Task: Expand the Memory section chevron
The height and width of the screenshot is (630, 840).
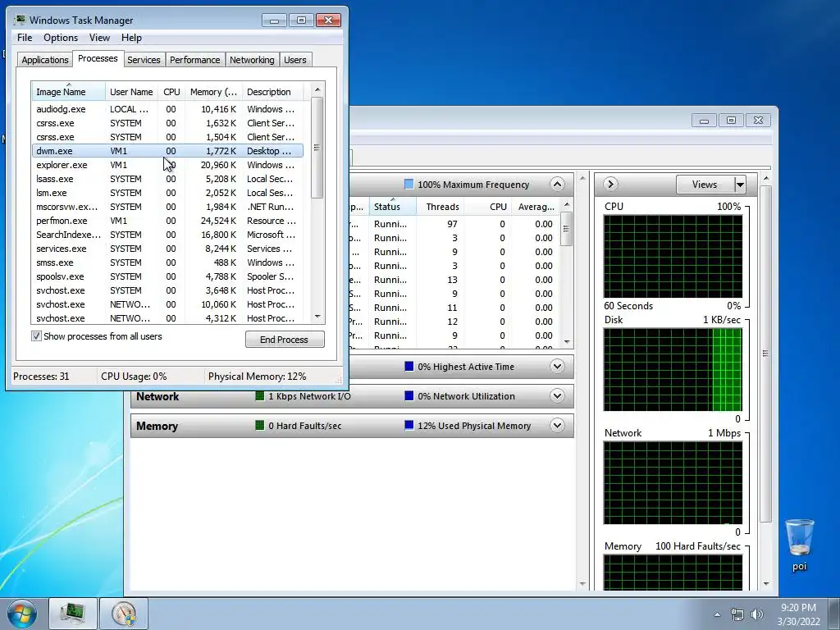Action: [x=557, y=426]
